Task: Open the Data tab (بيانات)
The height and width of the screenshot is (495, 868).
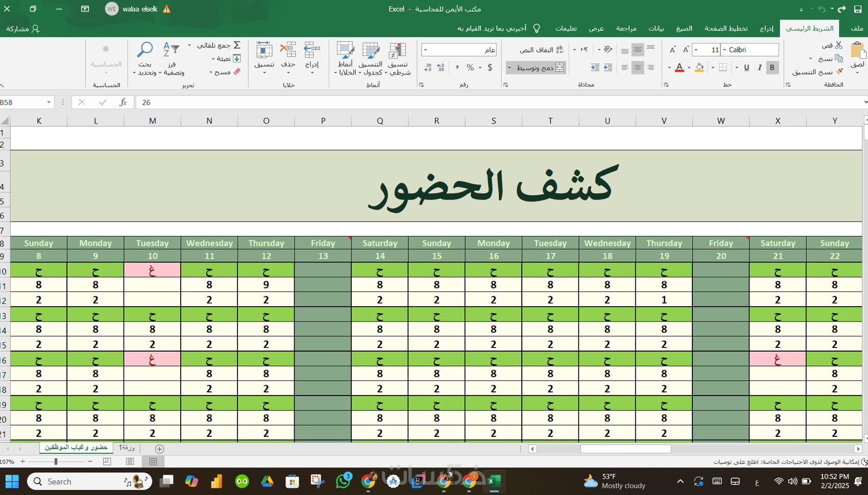Action: 656,29
